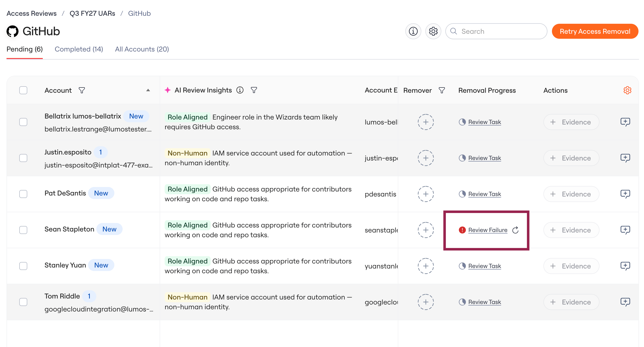Switch to the Completed (14) tab
The width and height of the screenshot is (644, 347).
(x=79, y=49)
